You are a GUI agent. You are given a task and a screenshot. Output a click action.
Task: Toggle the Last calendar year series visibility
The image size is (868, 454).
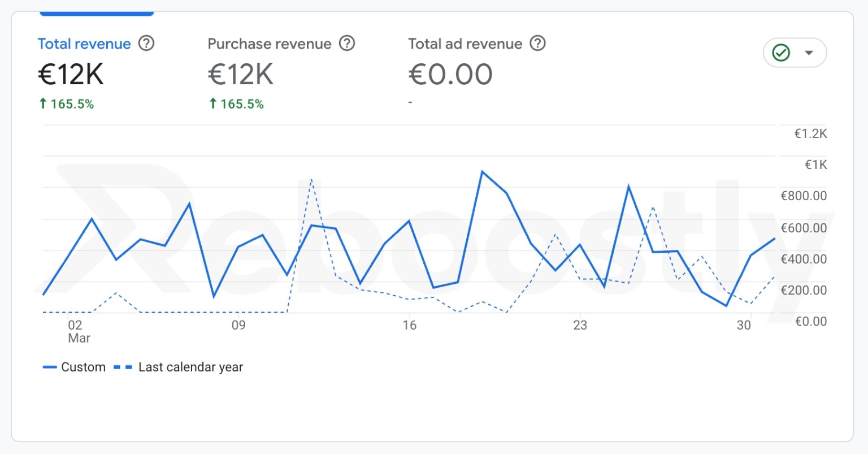point(190,366)
